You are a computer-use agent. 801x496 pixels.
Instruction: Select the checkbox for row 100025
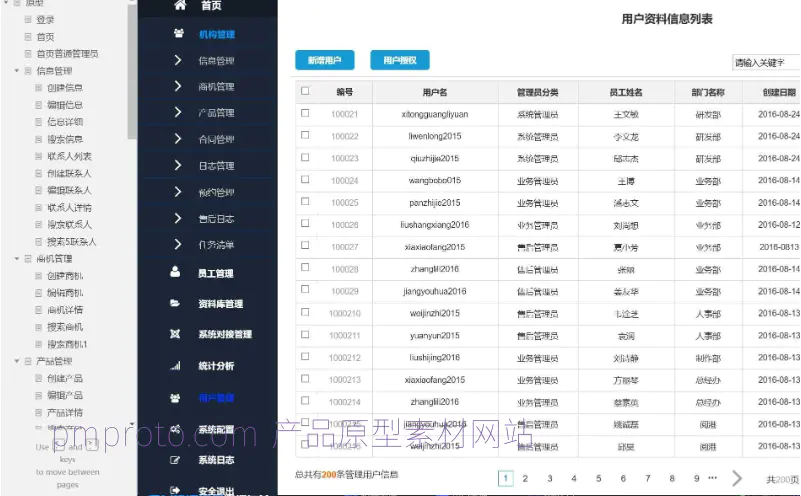305,202
